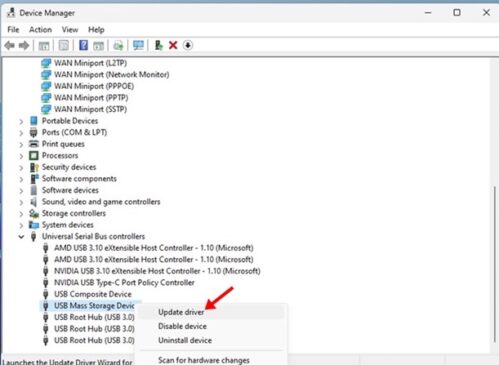The image size is (499, 365).
Task: Open the Help menu
Action: (x=96, y=30)
